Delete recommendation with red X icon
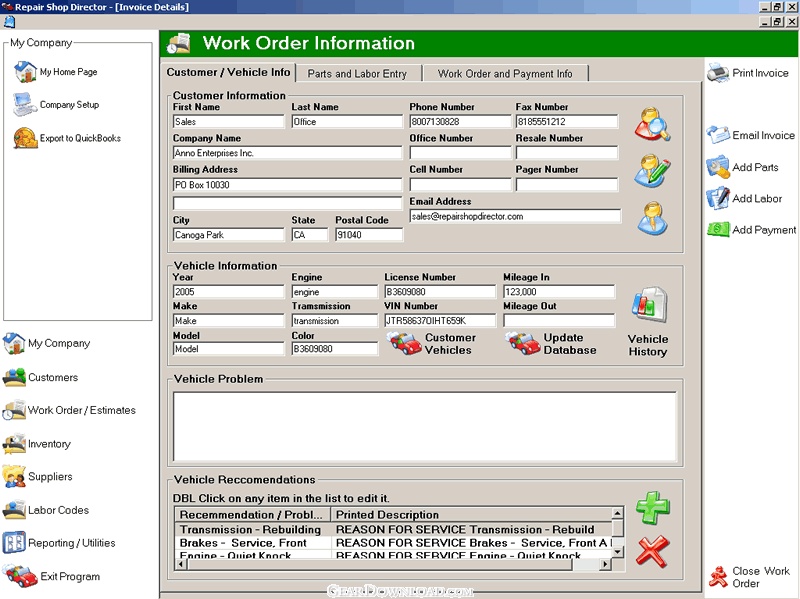This screenshot has width=800, height=599. coord(653,552)
